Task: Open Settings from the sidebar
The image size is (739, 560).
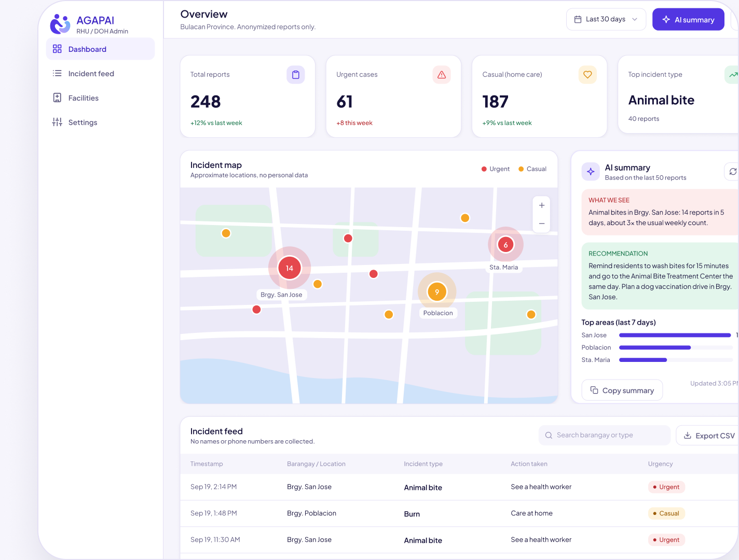Action: pos(100,122)
